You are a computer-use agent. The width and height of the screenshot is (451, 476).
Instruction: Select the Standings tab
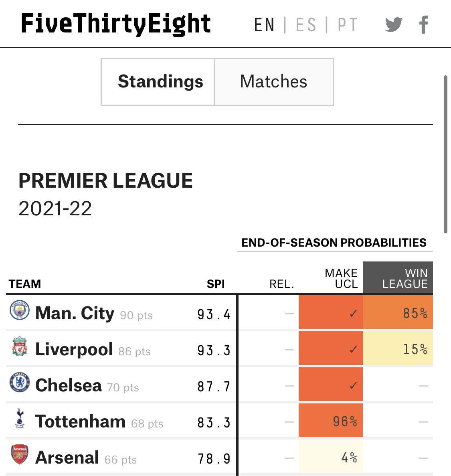(160, 82)
